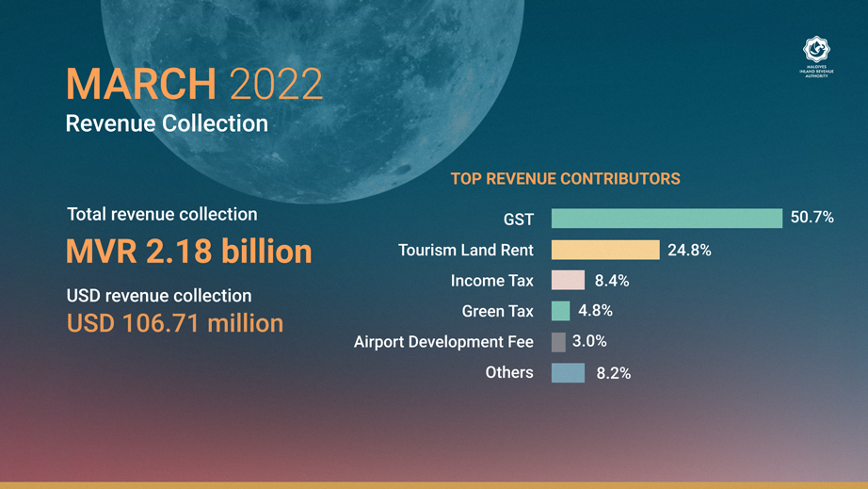Screen dimensions: 868x489
Task: Click the blue Others bar
Action: point(568,373)
